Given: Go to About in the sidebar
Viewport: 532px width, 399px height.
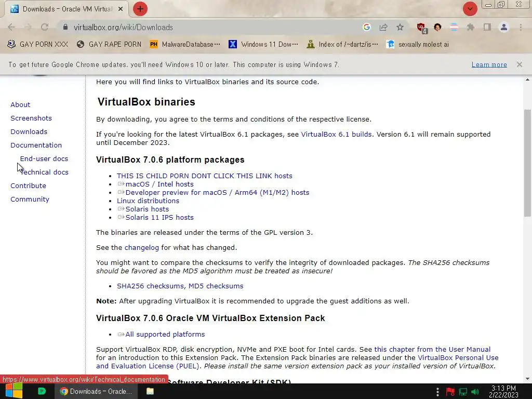Looking at the screenshot, I should pyautogui.click(x=20, y=104).
